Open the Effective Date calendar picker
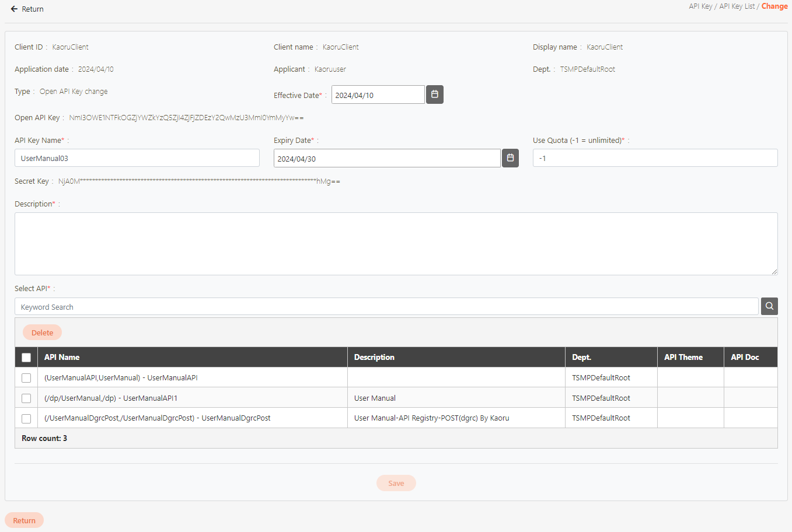This screenshot has width=792, height=532. pos(434,94)
